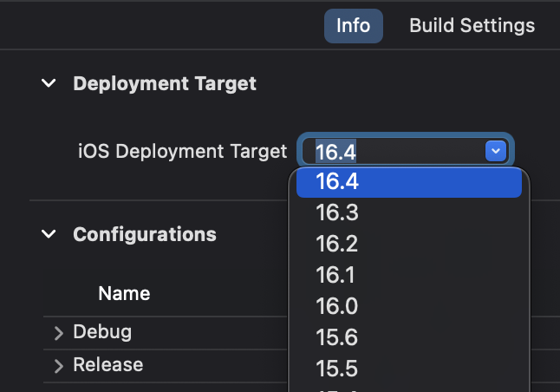Collapse the Deployment Target section

(49, 84)
